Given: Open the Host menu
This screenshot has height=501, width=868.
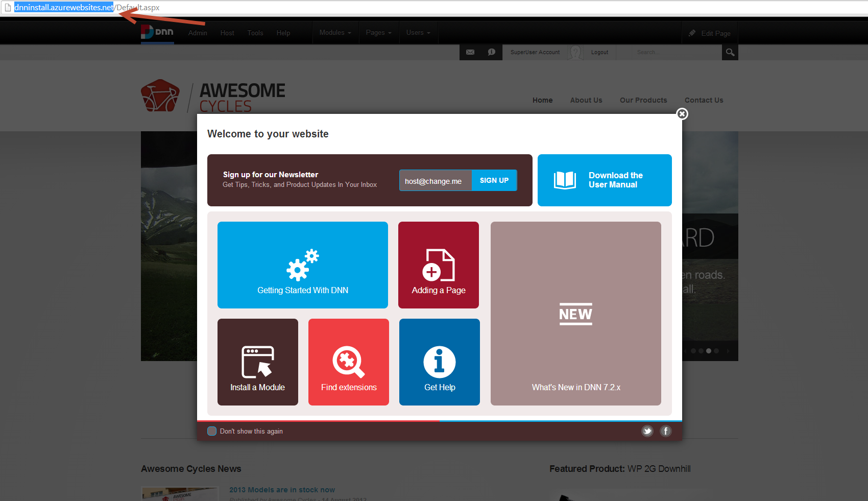Looking at the screenshot, I should tap(227, 33).
